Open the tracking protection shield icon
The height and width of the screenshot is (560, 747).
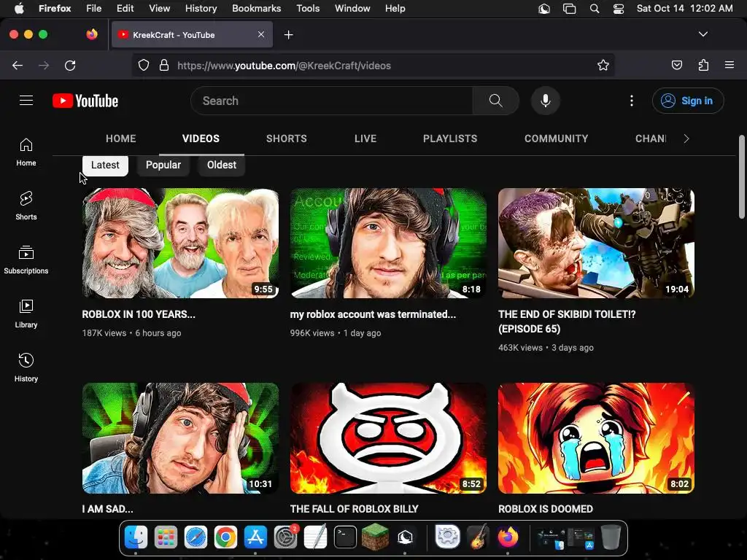[144, 65]
